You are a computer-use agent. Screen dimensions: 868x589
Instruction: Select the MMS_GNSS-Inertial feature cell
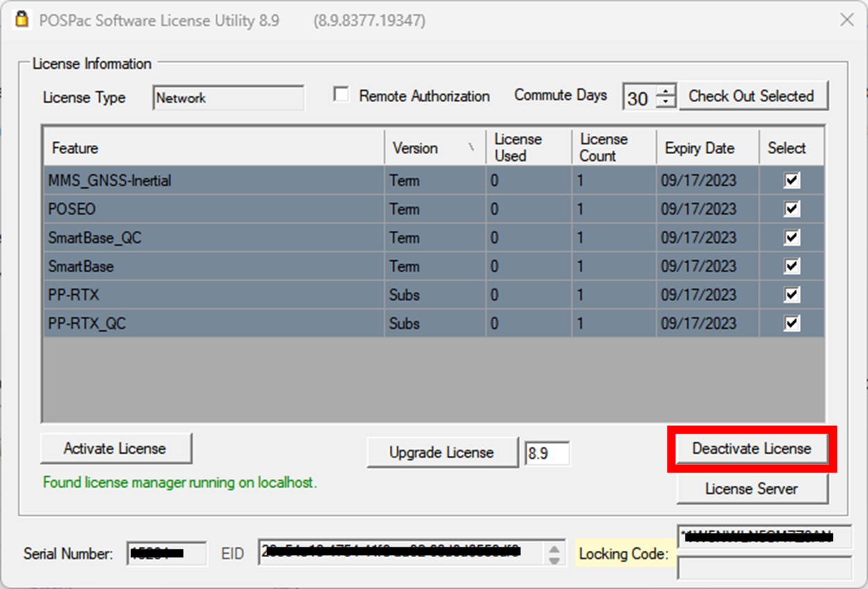(214, 180)
